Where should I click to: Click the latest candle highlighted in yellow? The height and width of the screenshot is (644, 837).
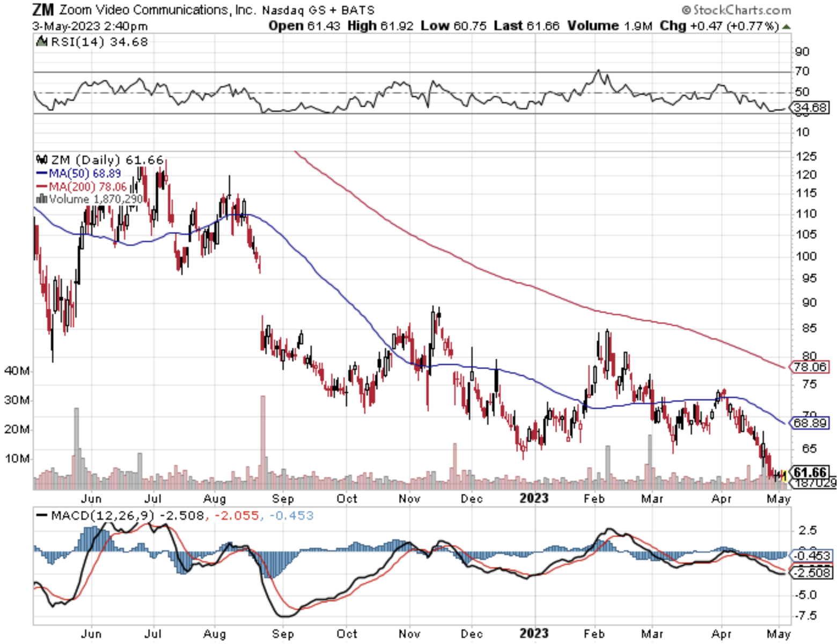[784, 475]
